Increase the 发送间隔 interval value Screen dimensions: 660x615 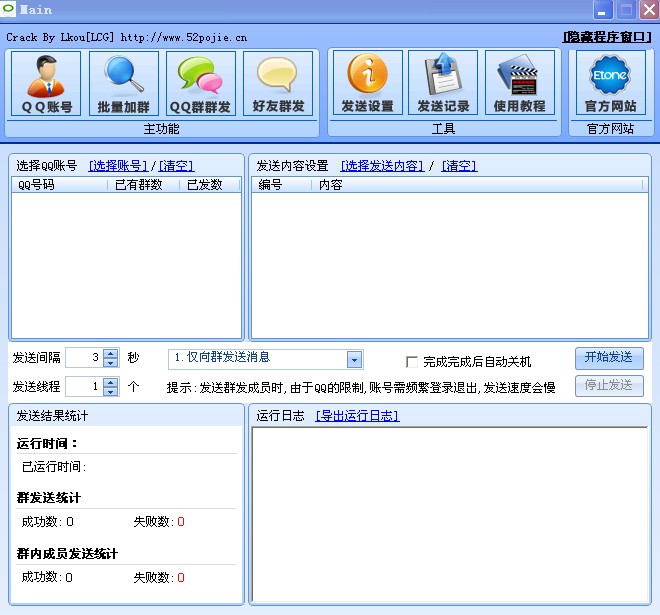pos(111,353)
